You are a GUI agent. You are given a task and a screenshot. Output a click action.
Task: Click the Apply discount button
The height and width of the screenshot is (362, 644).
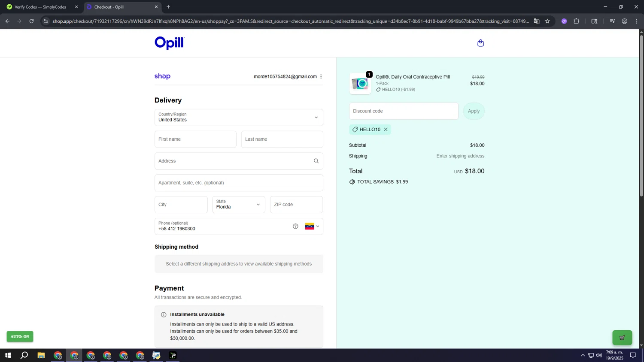[x=474, y=111]
